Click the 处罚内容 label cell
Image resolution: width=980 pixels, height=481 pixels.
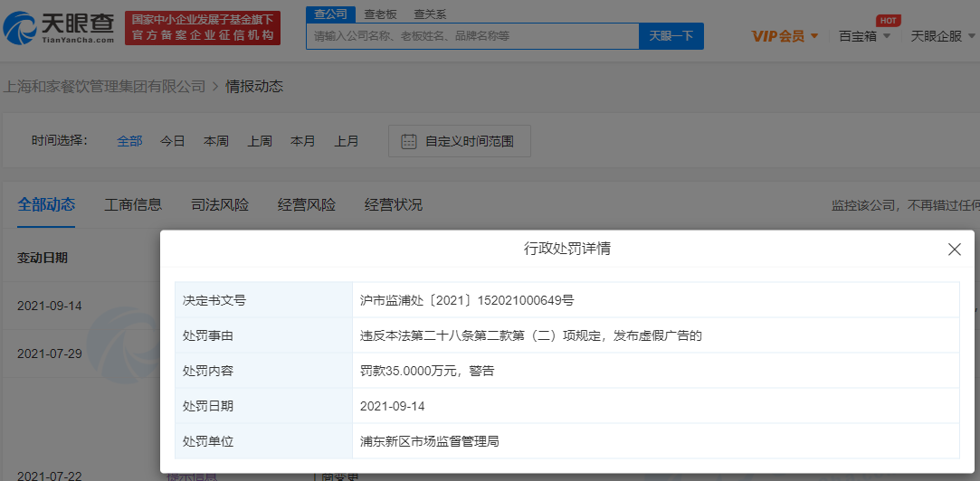[x=263, y=371]
